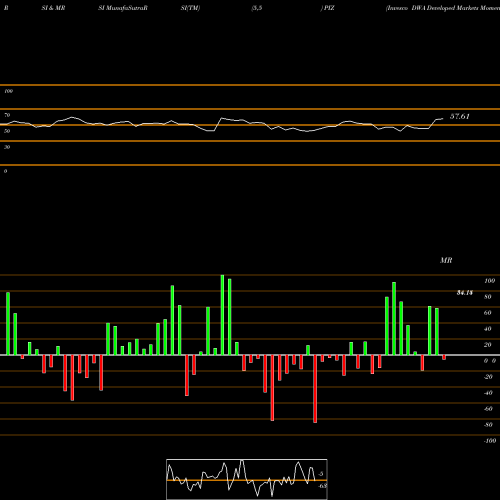
Task: Click the Invesco DWA Developed Markets title
Action: [443, 8]
